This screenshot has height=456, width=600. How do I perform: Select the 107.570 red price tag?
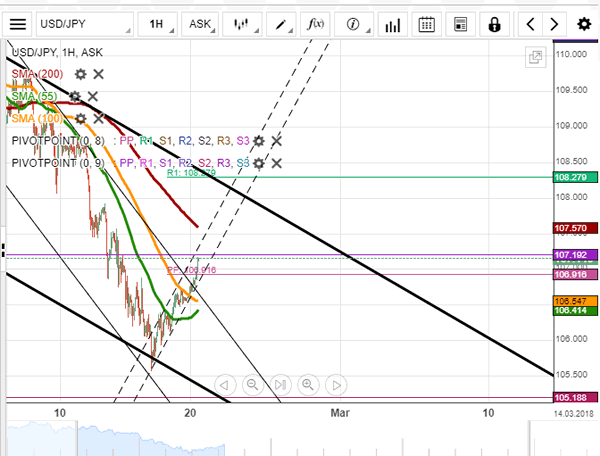click(575, 228)
